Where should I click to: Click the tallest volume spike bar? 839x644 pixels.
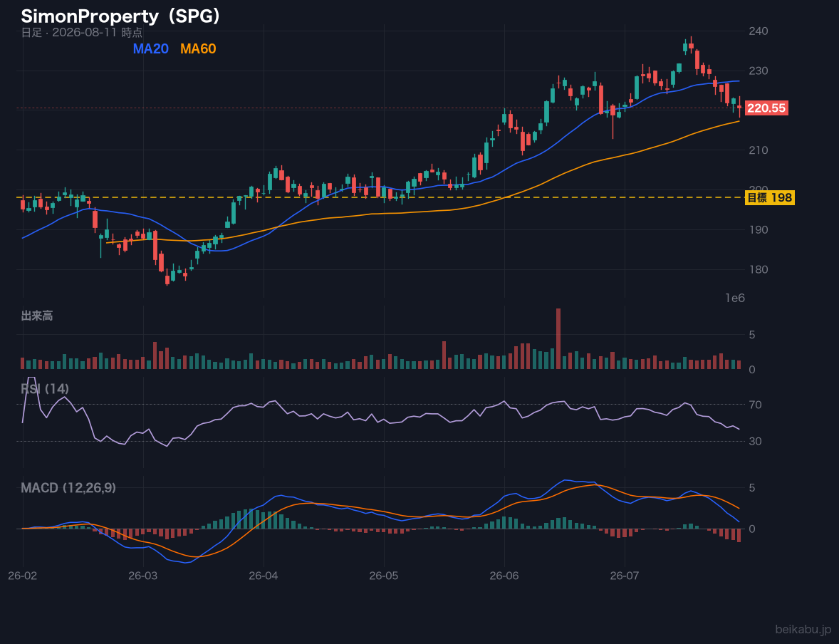click(558, 339)
